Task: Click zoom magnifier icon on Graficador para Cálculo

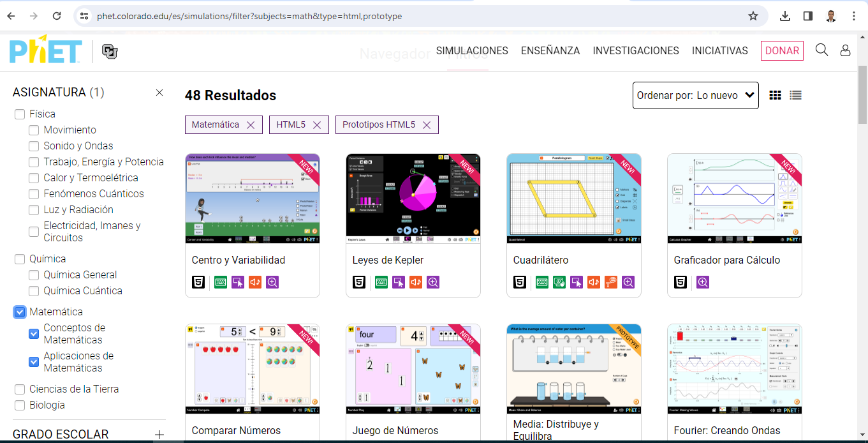Action: point(703,282)
